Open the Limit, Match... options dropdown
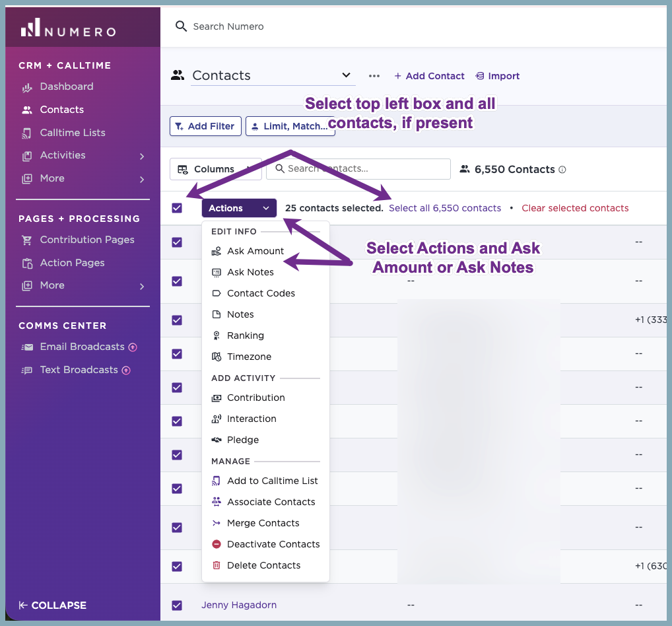The height and width of the screenshot is (626, 672). click(290, 127)
